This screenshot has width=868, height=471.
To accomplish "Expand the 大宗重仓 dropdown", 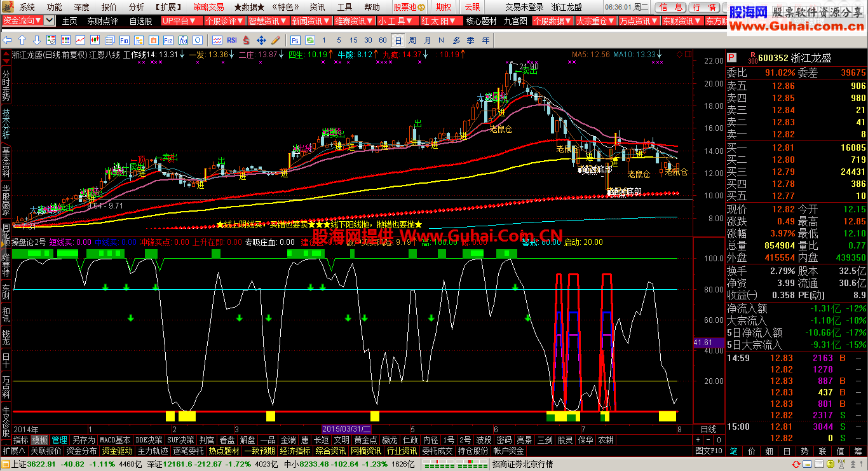I will [595, 21].
